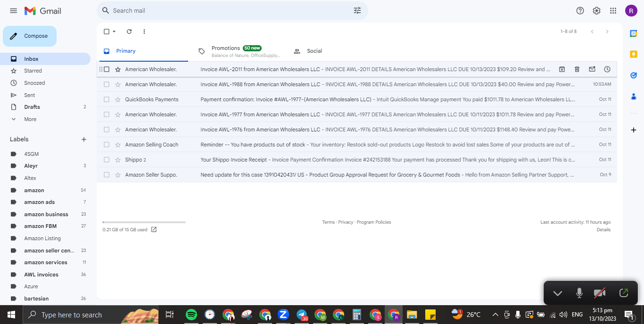The image size is (644, 324).
Task: Open Spotify from the taskbar
Action: coord(191,315)
